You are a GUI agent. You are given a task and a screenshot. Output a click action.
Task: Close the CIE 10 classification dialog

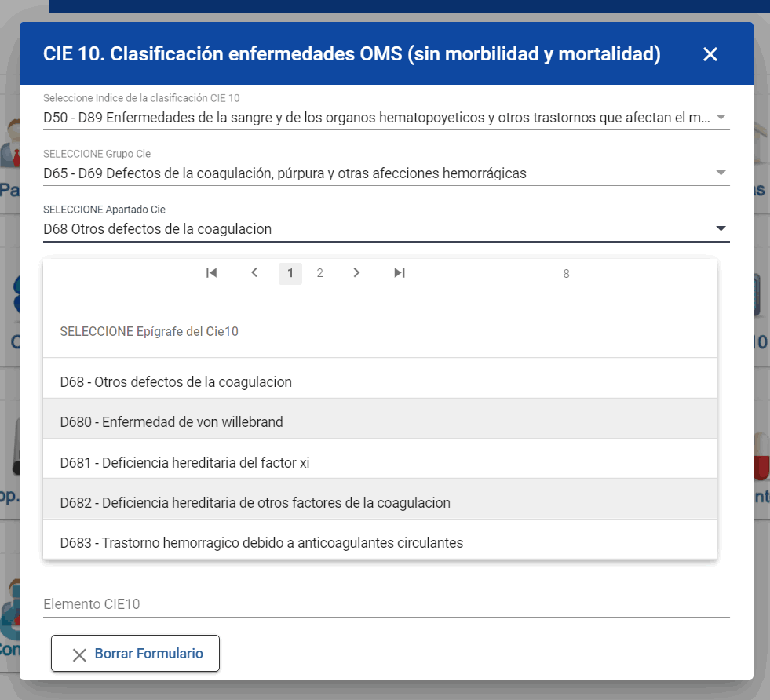710,53
